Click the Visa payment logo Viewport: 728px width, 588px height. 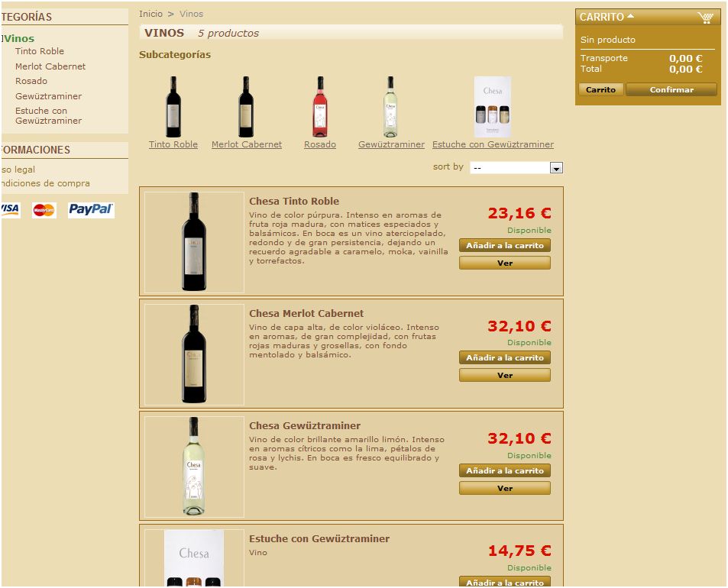pyautogui.click(x=9, y=210)
